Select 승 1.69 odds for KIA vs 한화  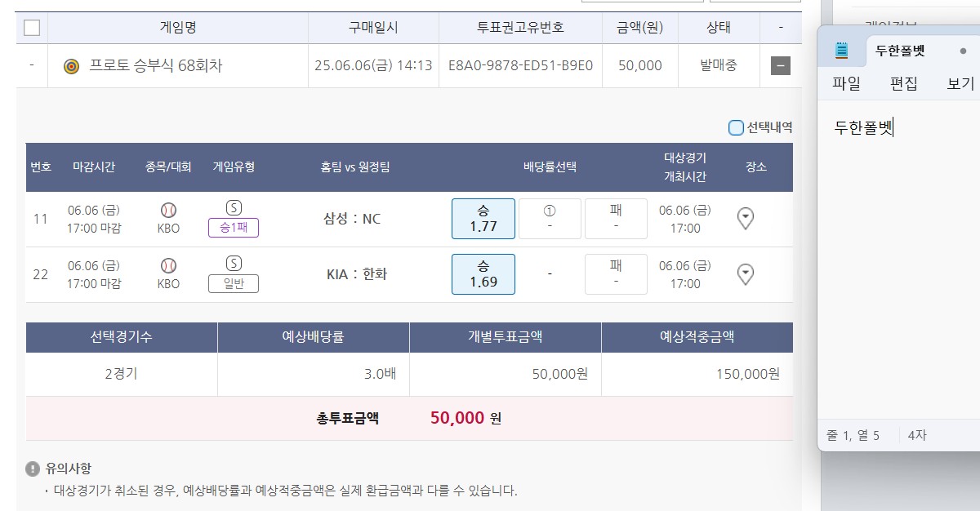483,274
